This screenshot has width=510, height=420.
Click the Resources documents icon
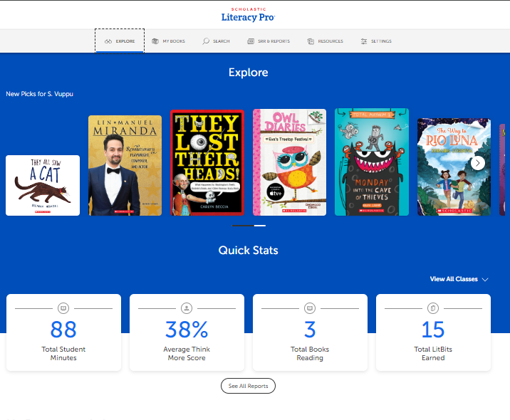pos(311,41)
